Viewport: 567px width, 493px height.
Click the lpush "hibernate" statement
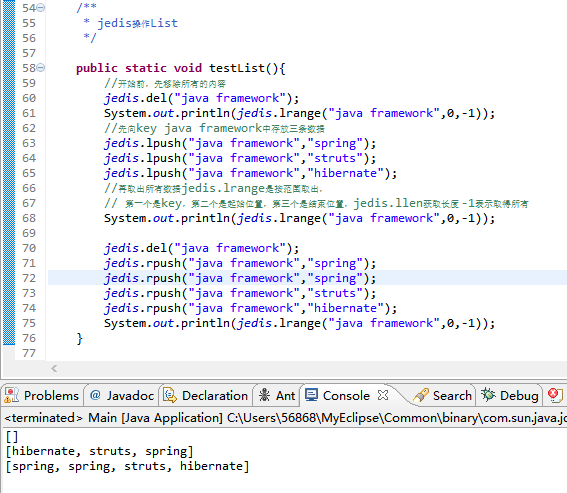point(251,173)
